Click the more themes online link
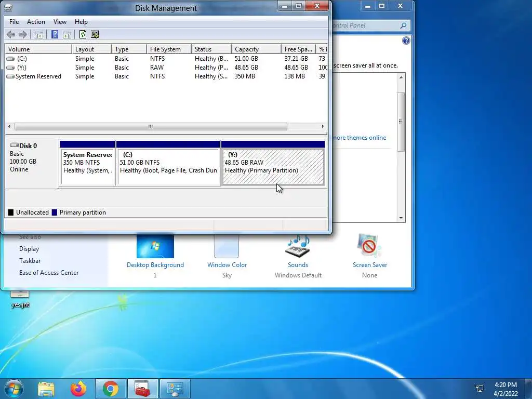This screenshot has width=532, height=399. click(x=359, y=137)
